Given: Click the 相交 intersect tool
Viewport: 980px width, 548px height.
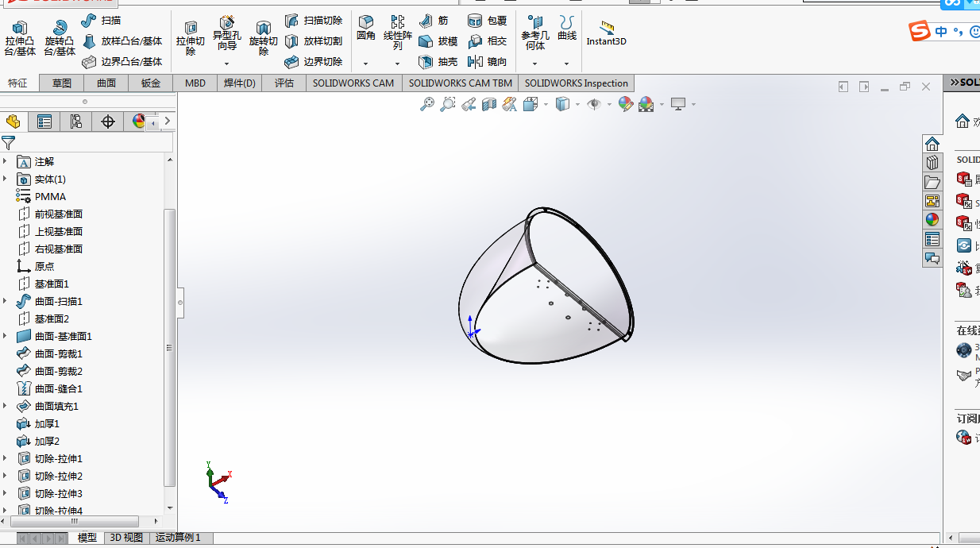Looking at the screenshot, I should (487, 41).
